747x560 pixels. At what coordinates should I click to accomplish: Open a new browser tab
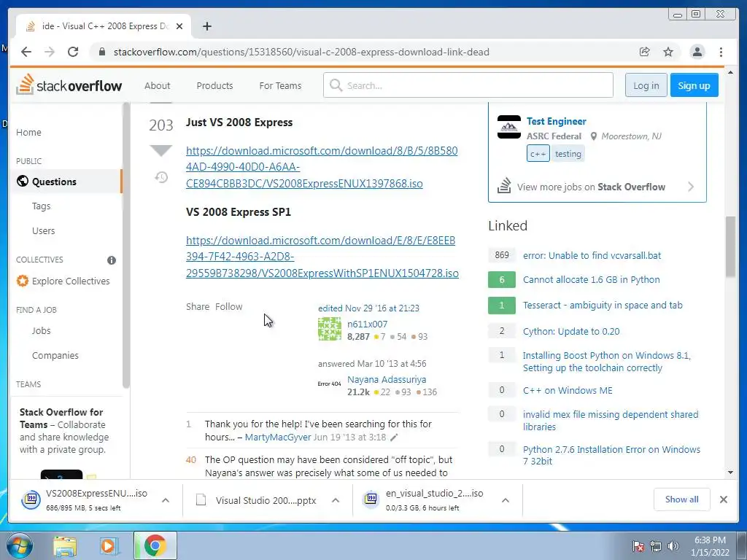point(206,26)
